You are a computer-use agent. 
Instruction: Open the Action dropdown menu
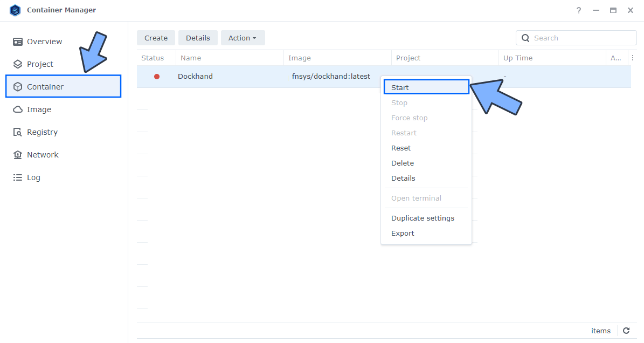point(243,38)
